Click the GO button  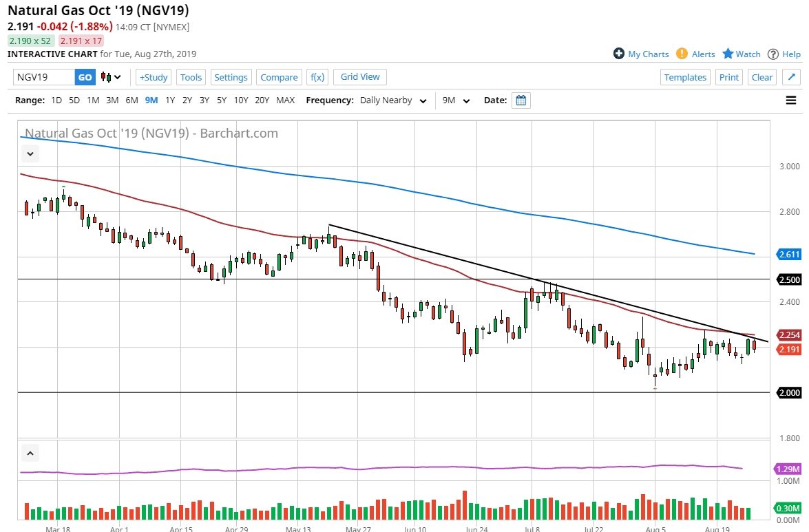pyautogui.click(x=85, y=77)
